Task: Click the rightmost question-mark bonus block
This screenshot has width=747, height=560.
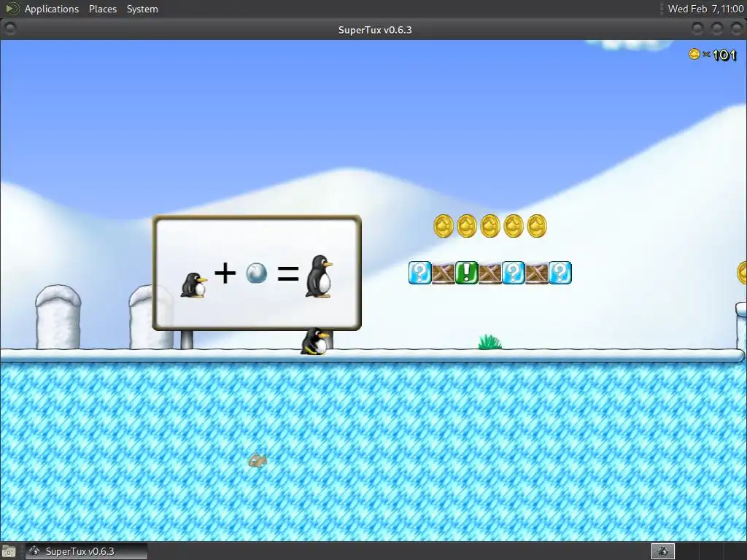Action: click(560, 273)
